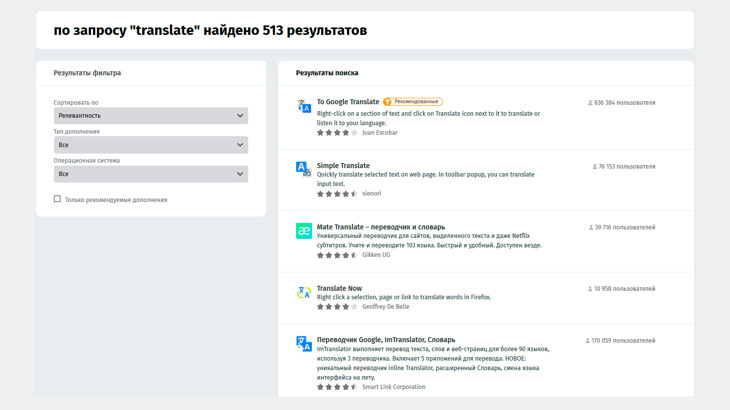Click the Операционная система label
The image size is (730, 410).
[x=87, y=161]
